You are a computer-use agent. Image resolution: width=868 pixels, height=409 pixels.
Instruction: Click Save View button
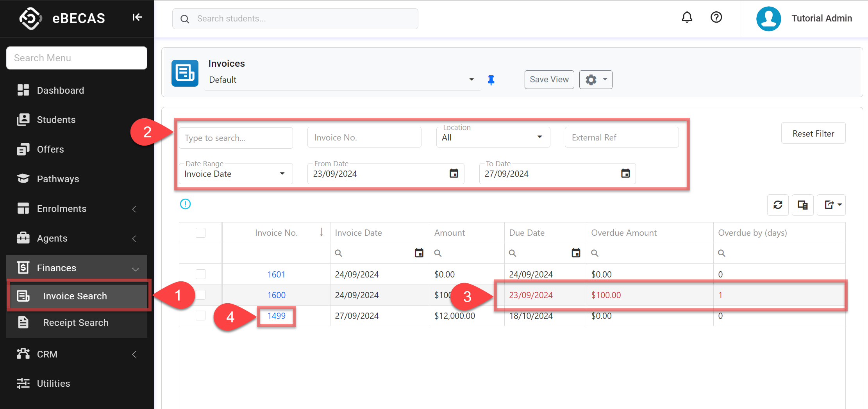549,80
